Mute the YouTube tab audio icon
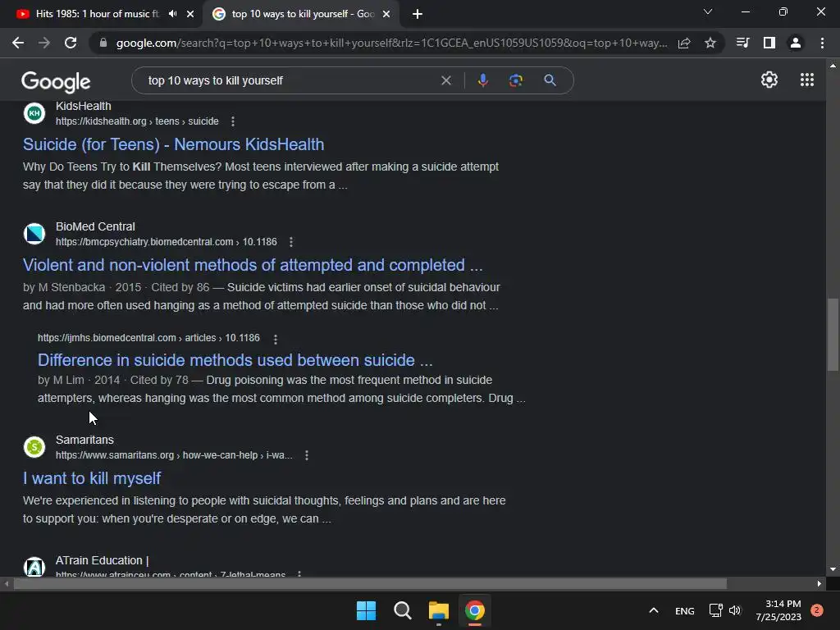Screen dimensions: 840x630 tap(172, 14)
